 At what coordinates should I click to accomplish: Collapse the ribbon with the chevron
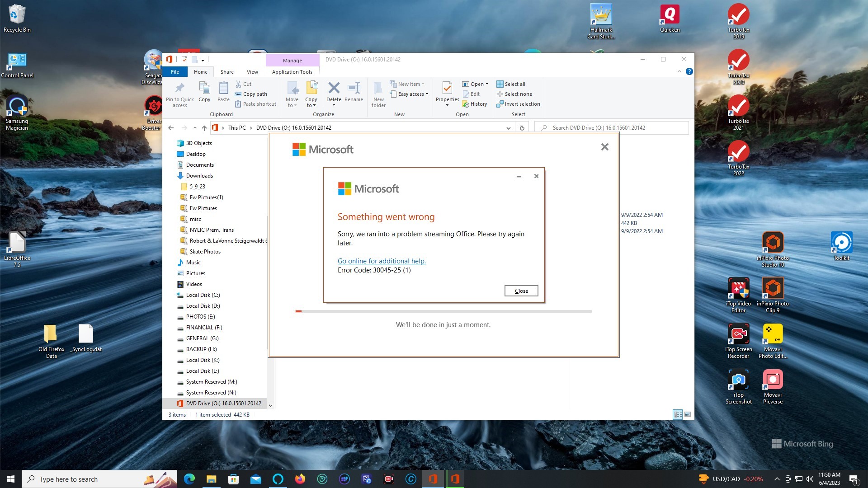point(679,72)
